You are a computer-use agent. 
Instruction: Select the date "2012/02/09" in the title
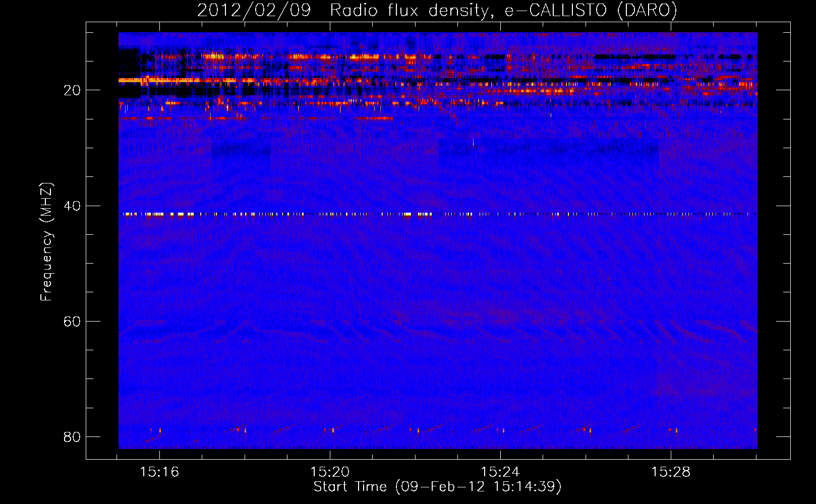(254, 11)
